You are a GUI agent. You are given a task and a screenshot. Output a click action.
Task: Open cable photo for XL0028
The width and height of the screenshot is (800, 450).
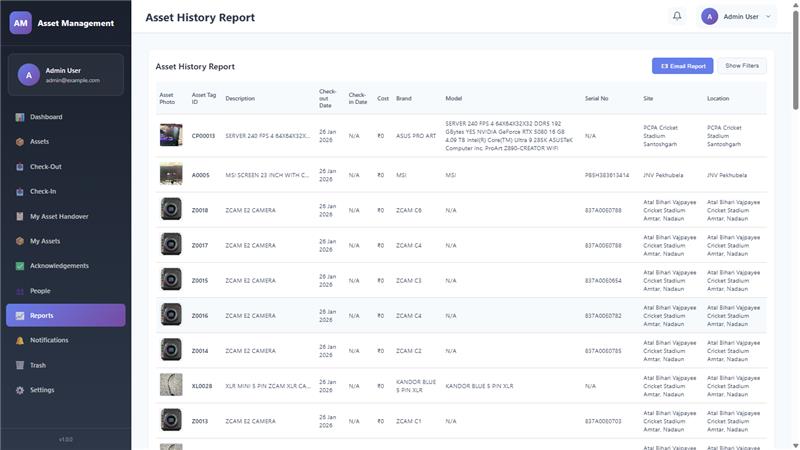tap(171, 385)
